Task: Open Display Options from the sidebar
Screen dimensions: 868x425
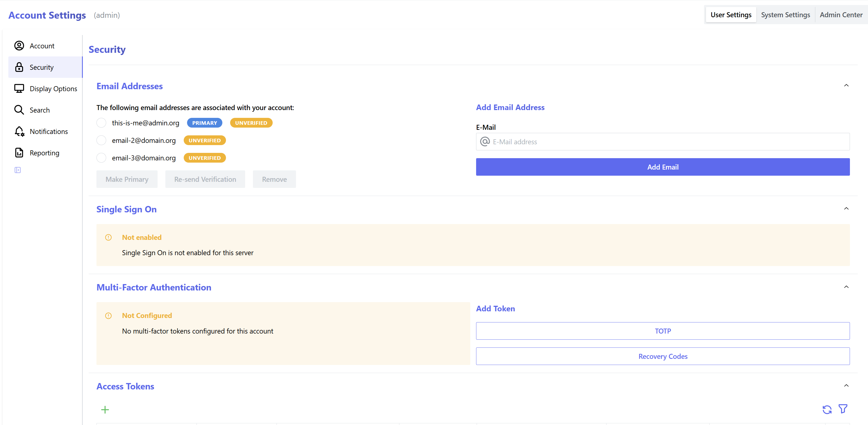Action: pos(19,88)
